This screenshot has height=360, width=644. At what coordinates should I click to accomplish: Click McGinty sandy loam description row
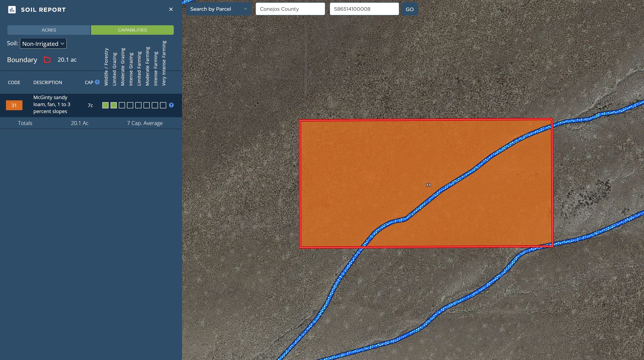click(x=52, y=104)
